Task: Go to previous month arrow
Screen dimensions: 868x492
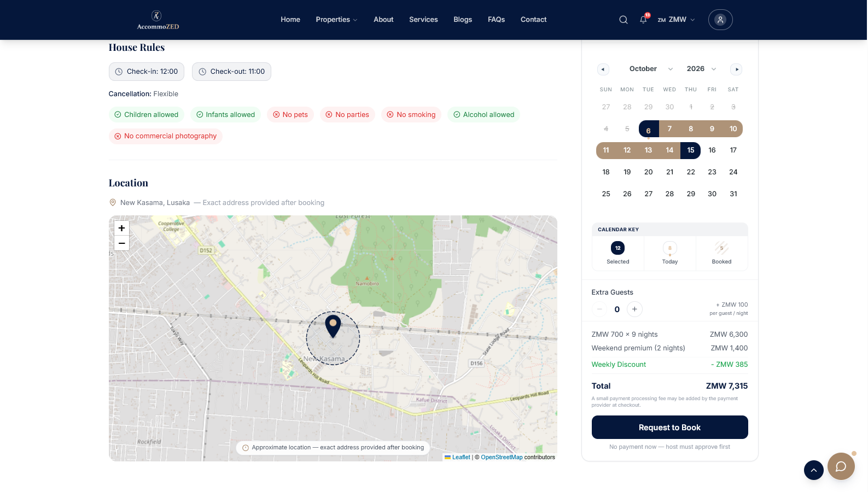Action: (x=603, y=69)
